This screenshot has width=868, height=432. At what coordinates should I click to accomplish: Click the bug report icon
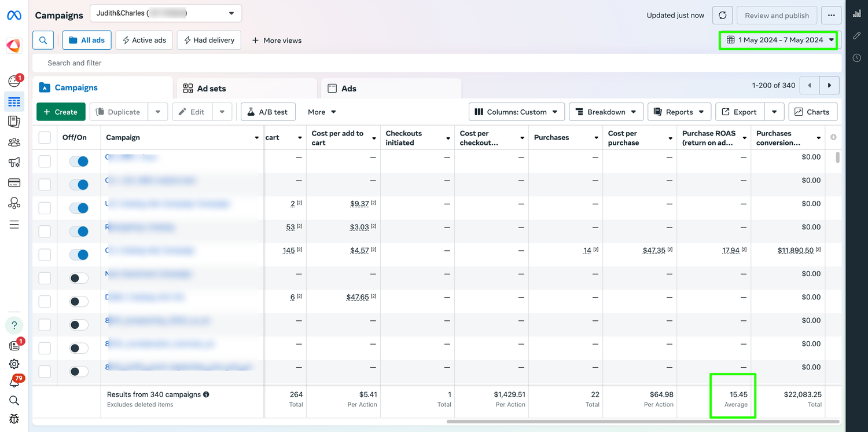(x=14, y=419)
